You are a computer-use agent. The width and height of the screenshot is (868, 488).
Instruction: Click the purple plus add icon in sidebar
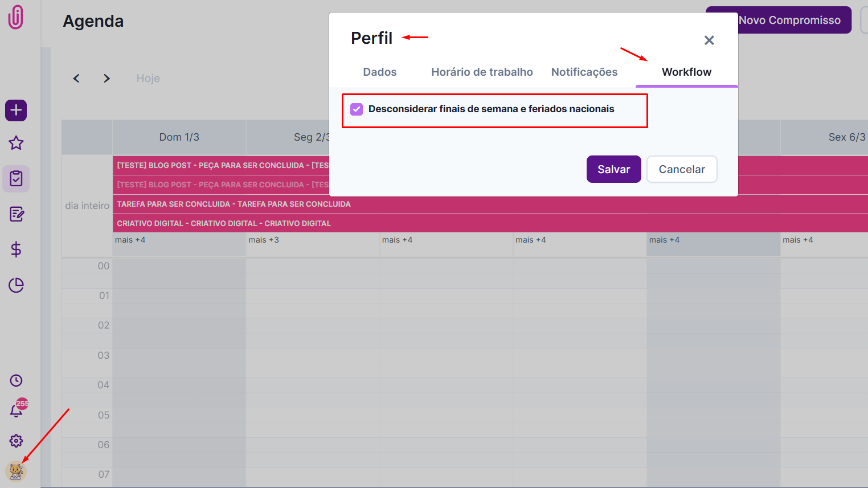point(16,110)
